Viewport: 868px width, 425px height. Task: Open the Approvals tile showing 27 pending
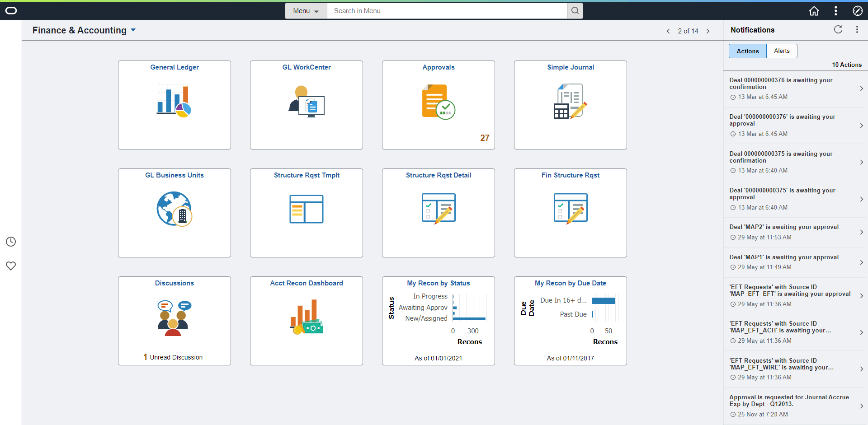pyautogui.click(x=438, y=105)
